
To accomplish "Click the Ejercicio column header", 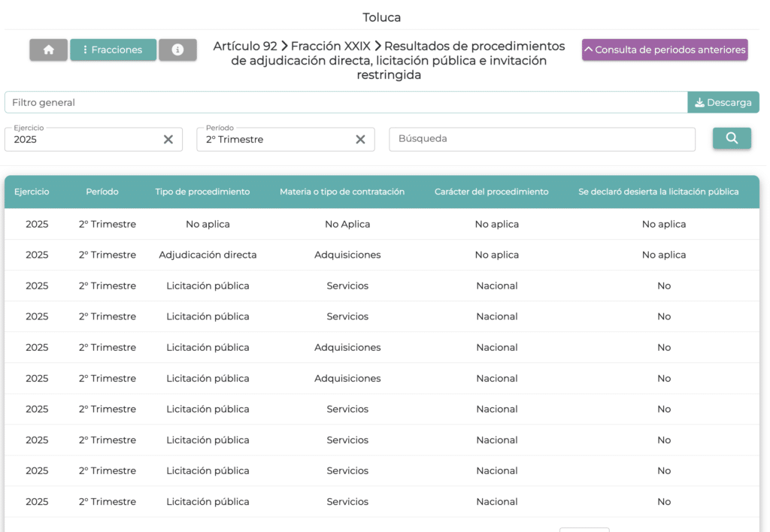I will [x=32, y=192].
